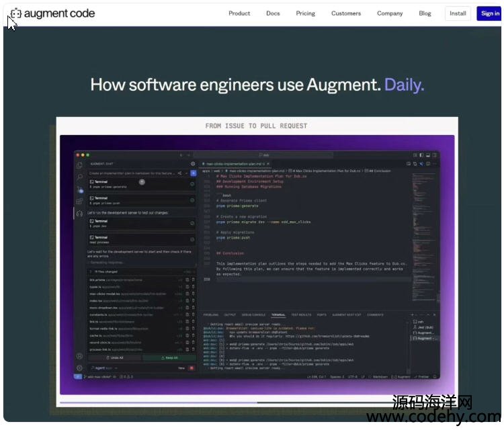
Task: Click the video progress bar below the demo
Action: [x=257, y=402]
